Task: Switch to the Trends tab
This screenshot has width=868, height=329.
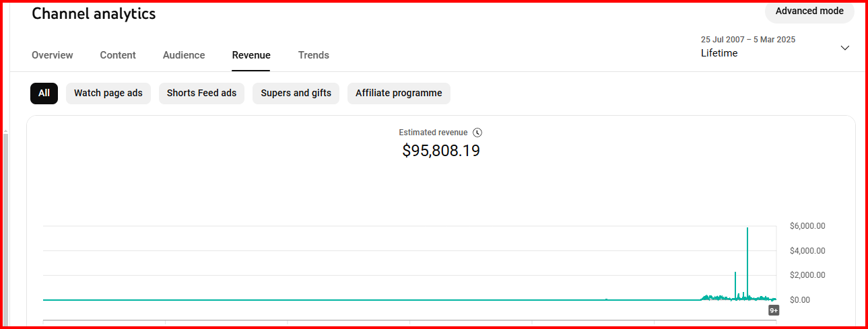Action: (314, 55)
